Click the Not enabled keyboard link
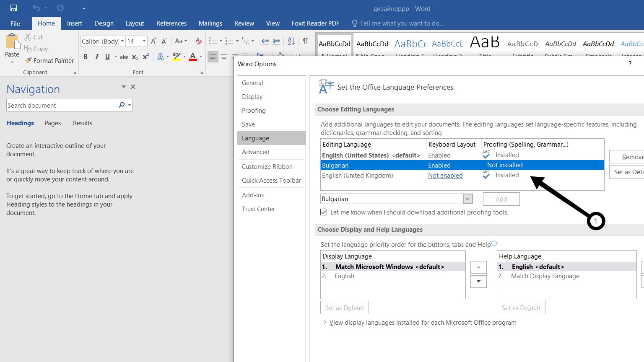The image size is (644, 362). coord(445,176)
